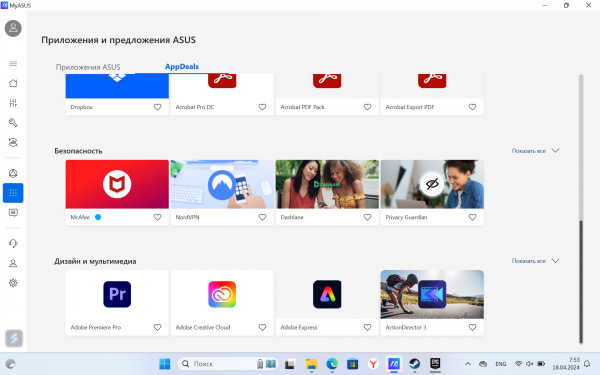Favorite Acrobat Export PDF with its heart

click(x=472, y=107)
